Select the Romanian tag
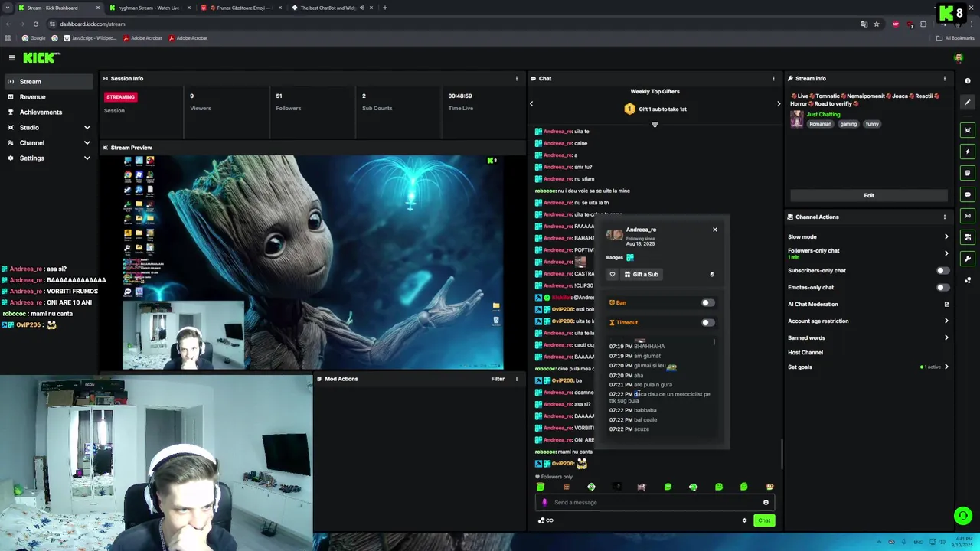Viewport: 980px width, 551px height. point(820,124)
